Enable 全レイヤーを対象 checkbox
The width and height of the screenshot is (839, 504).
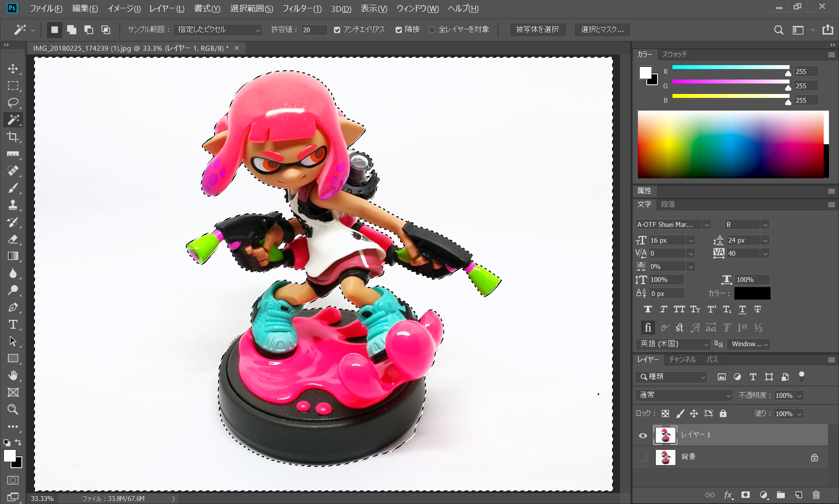[432, 30]
